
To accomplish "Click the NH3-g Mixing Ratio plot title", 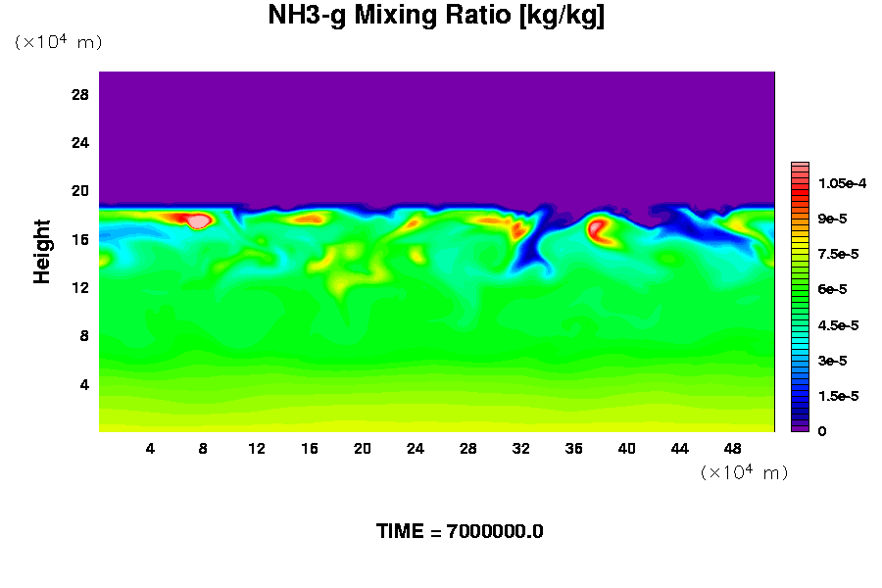I will coord(436,17).
